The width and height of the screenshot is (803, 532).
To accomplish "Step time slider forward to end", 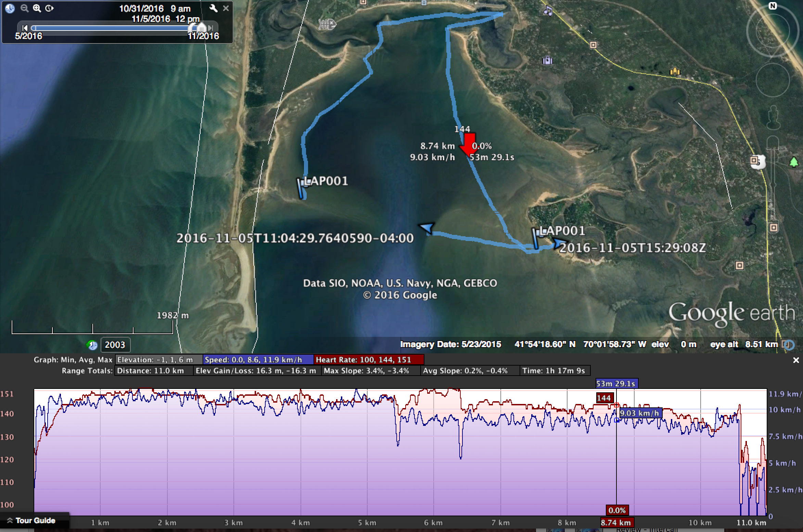I will (x=211, y=28).
